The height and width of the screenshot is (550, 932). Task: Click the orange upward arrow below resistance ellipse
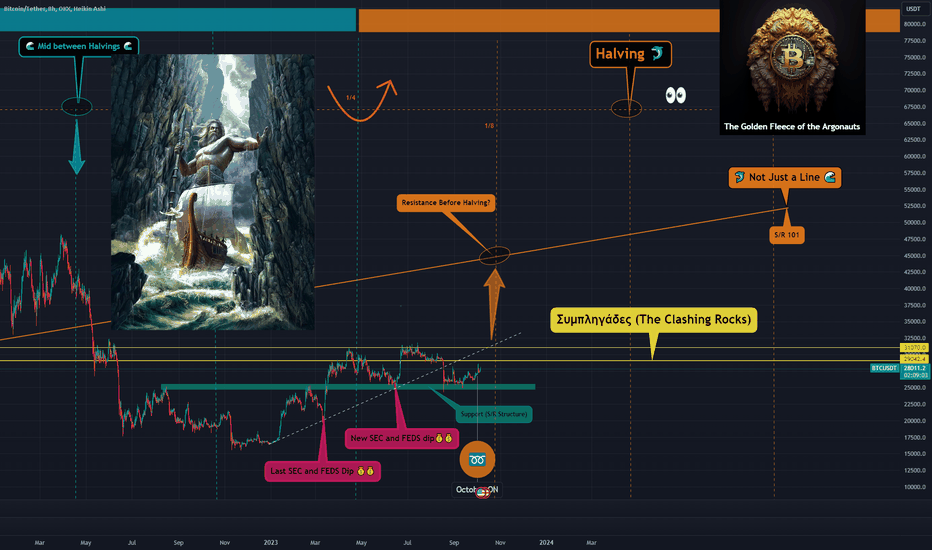(x=493, y=303)
